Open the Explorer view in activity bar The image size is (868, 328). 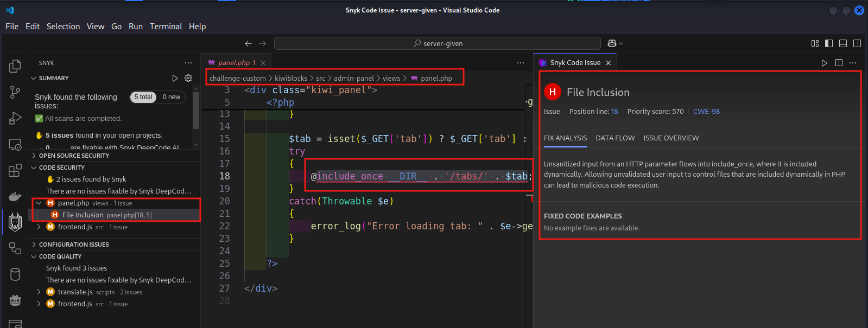(x=15, y=66)
